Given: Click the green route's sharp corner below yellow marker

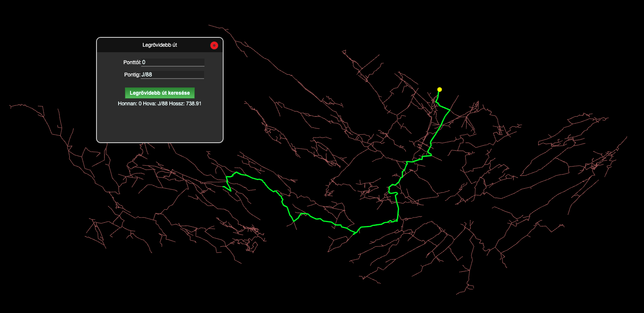Looking at the screenshot, I should pyautogui.click(x=450, y=110).
